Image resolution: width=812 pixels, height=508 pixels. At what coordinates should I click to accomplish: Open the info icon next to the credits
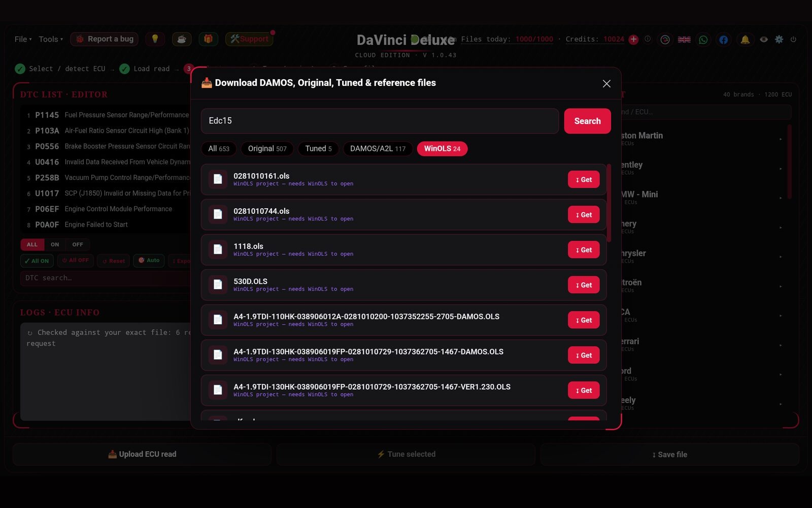click(648, 39)
